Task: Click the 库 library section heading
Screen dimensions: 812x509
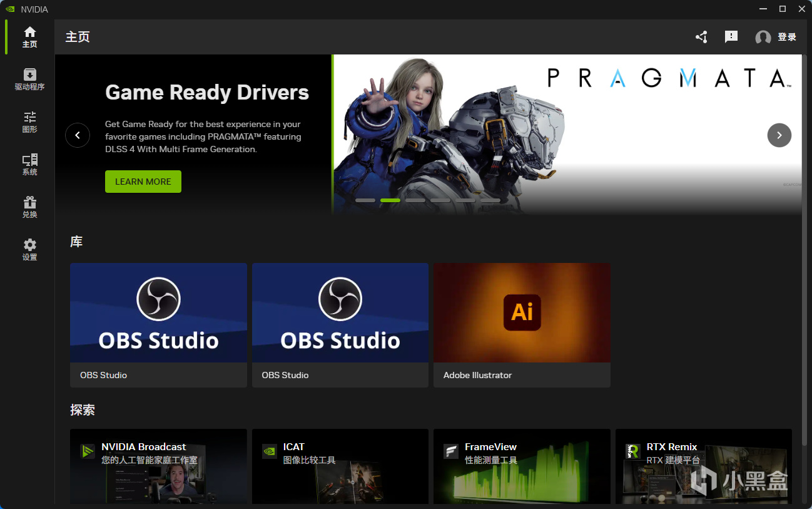Action: point(76,242)
